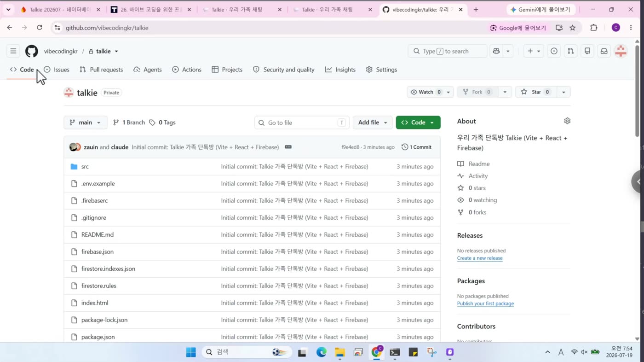This screenshot has height=362, width=644.
Task: Bookmark this page with the star icon
Action: (x=573, y=28)
